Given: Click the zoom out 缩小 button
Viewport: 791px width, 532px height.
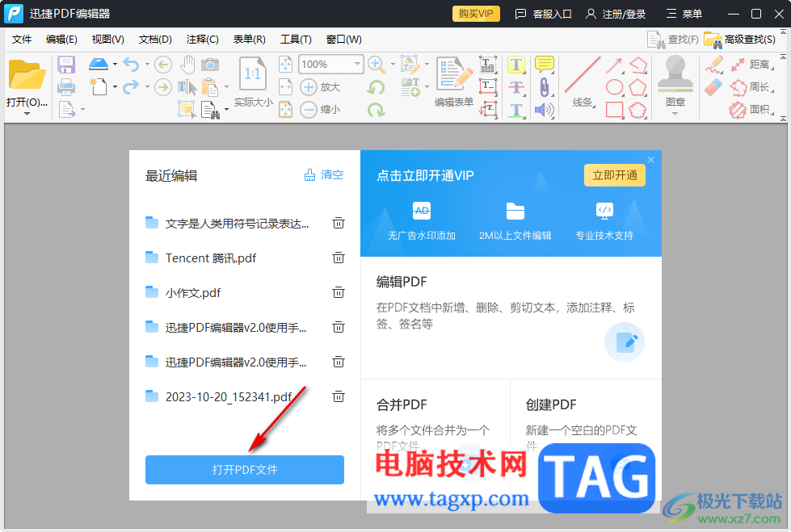Looking at the screenshot, I should (x=320, y=110).
